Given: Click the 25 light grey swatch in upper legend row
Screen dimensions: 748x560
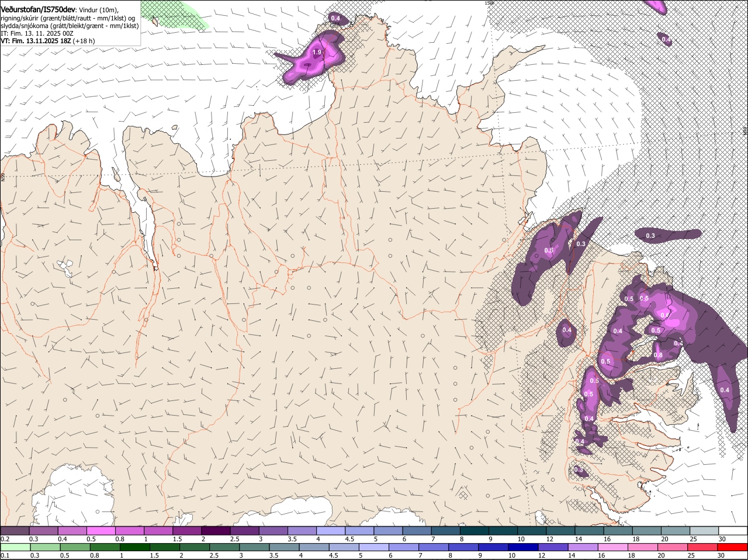Looking at the screenshot, I should 704,531.
